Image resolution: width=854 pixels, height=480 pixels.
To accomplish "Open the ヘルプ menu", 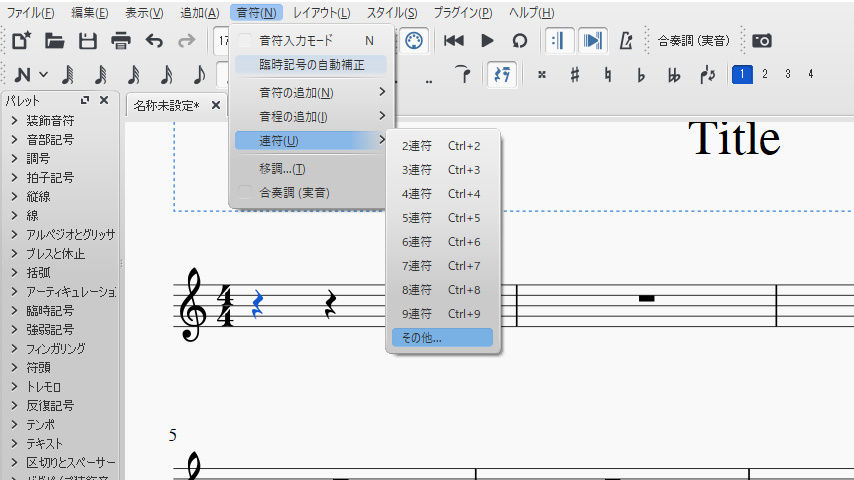I will pyautogui.click(x=532, y=13).
